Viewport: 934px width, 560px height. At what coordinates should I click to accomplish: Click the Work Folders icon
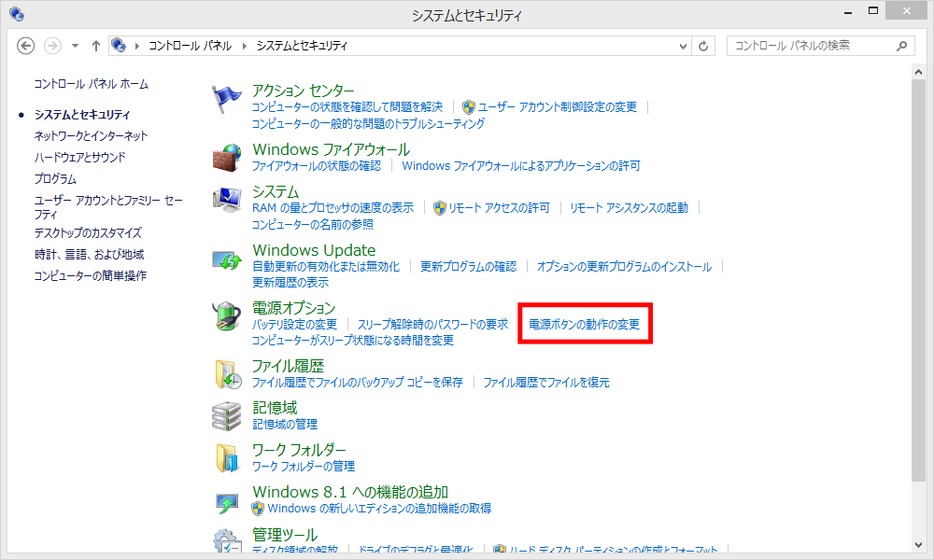click(x=227, y=458)
